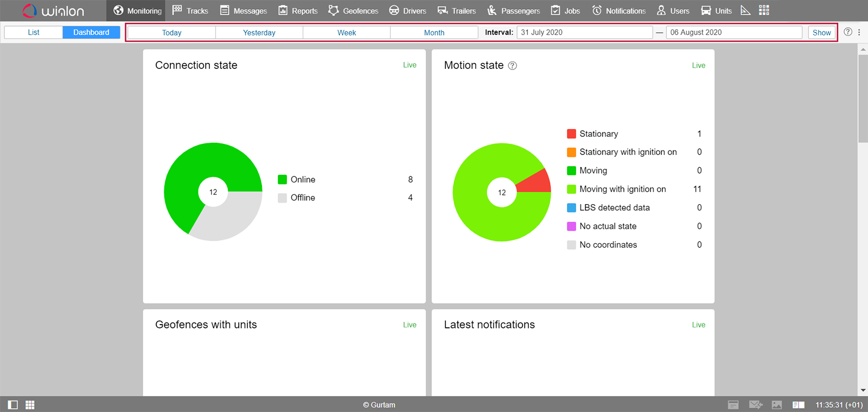Screen dimensions: 868x412
Task: Open the end date picker showing 06 August 2020
Action: click(733, 33)
